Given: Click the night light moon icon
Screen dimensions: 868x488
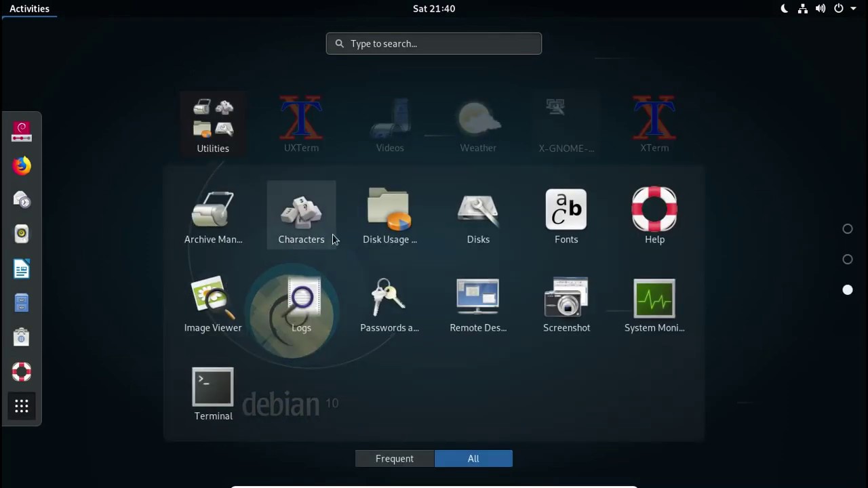Looking at the screenshot, I should pos(785,9).
